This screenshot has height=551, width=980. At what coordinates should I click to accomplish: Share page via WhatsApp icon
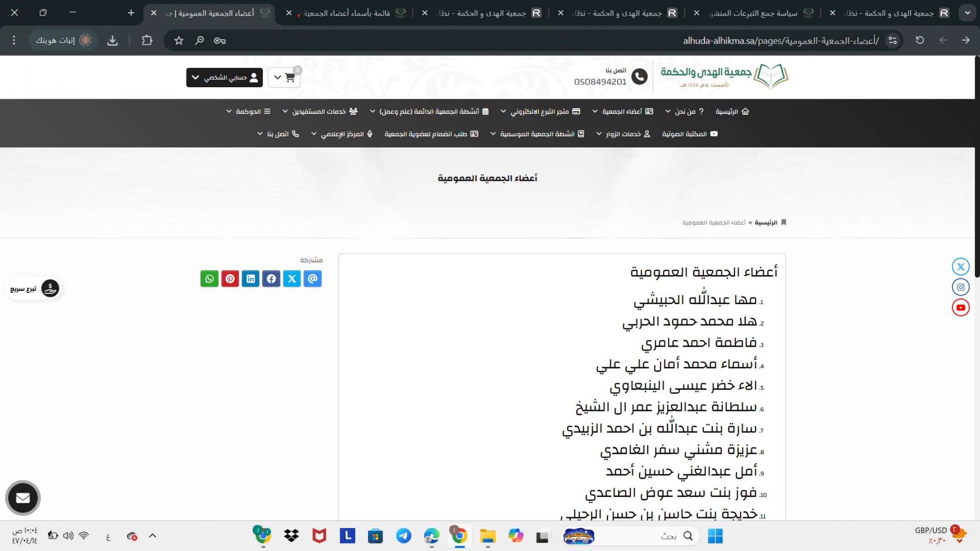tap(210, 279)
